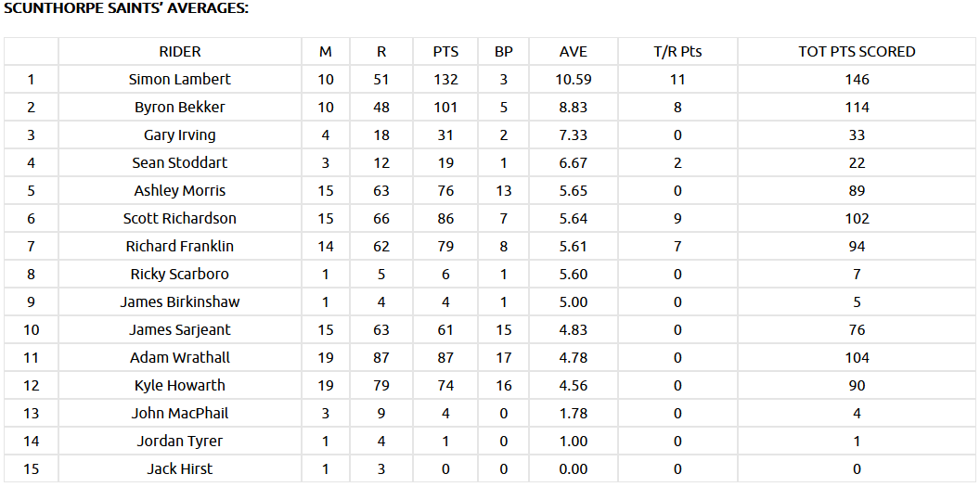980x487 pixels.
Task: Select the Adam Wrathall rider cell
Action: [180, 358]
